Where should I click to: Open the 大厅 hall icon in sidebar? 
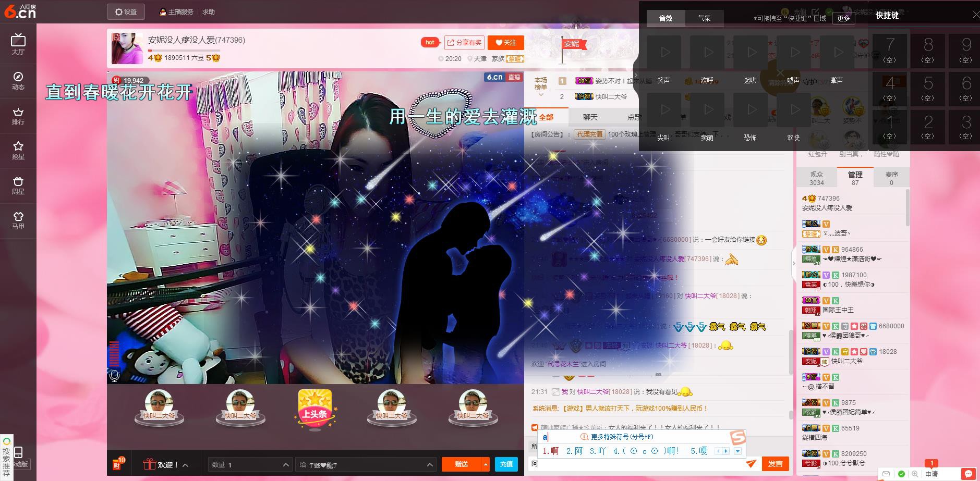(18, 44)
